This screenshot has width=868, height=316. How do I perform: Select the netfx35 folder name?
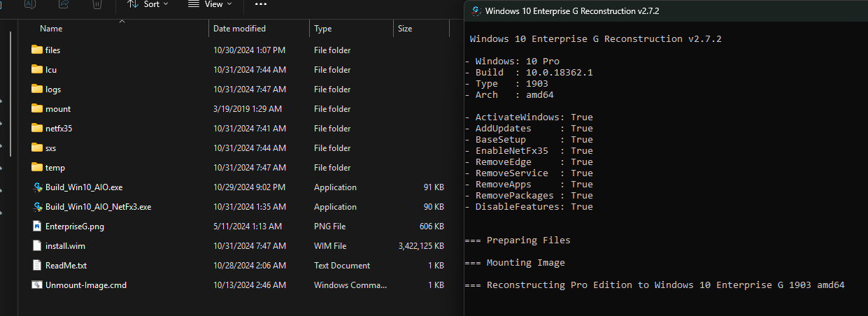point(59,129)
